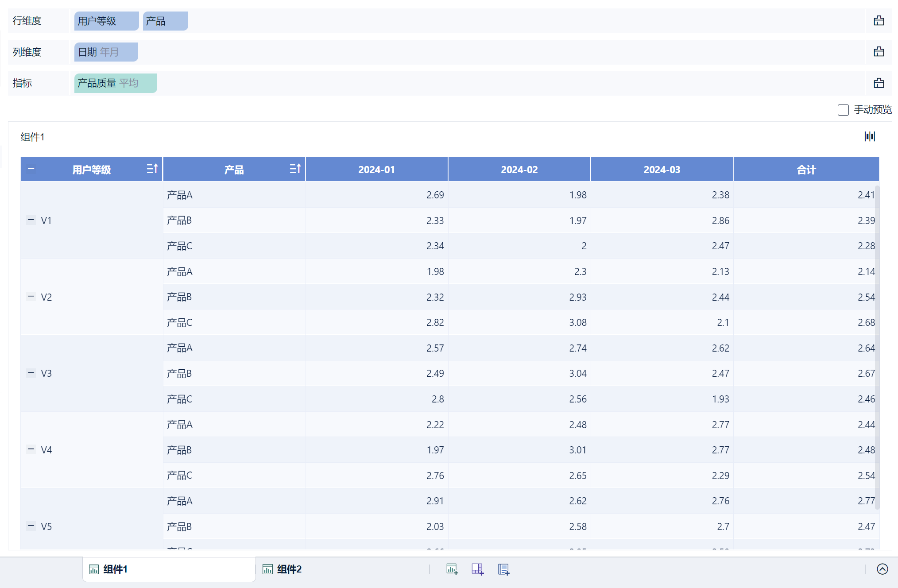Click the clear icon of 指标 row

(x=879, y=83)
